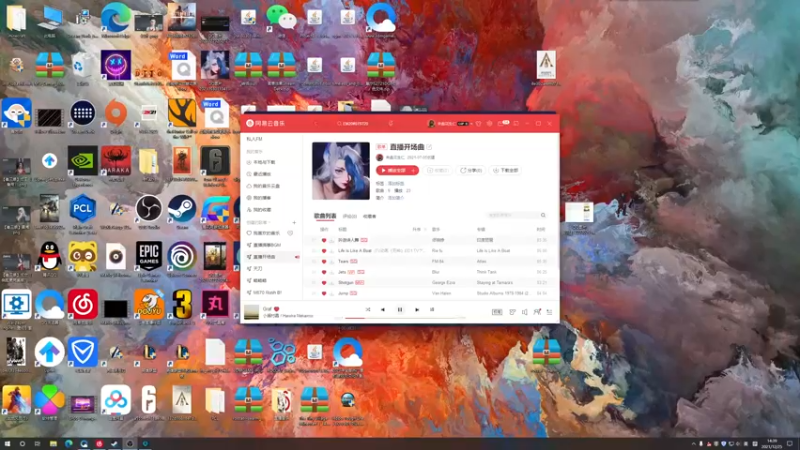Toggle heart on now-playing song Graf
The height and width of the screenshot is (450, 800).
(277, 309)
